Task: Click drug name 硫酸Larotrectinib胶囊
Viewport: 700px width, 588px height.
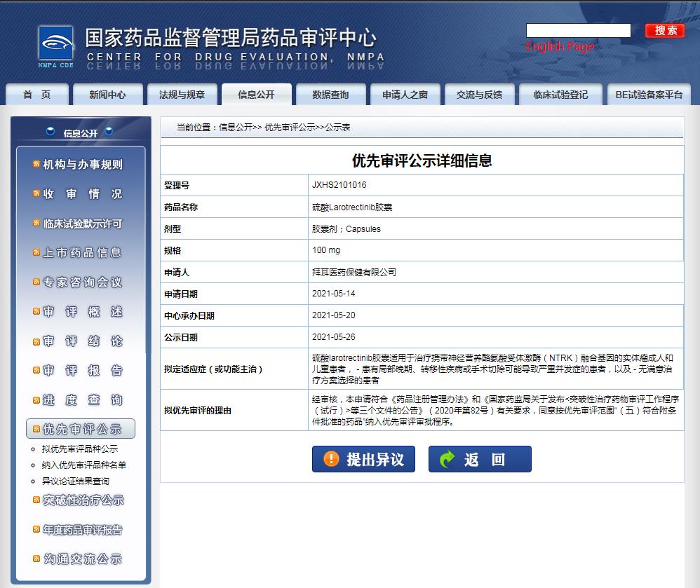Action: click(352, 207)
